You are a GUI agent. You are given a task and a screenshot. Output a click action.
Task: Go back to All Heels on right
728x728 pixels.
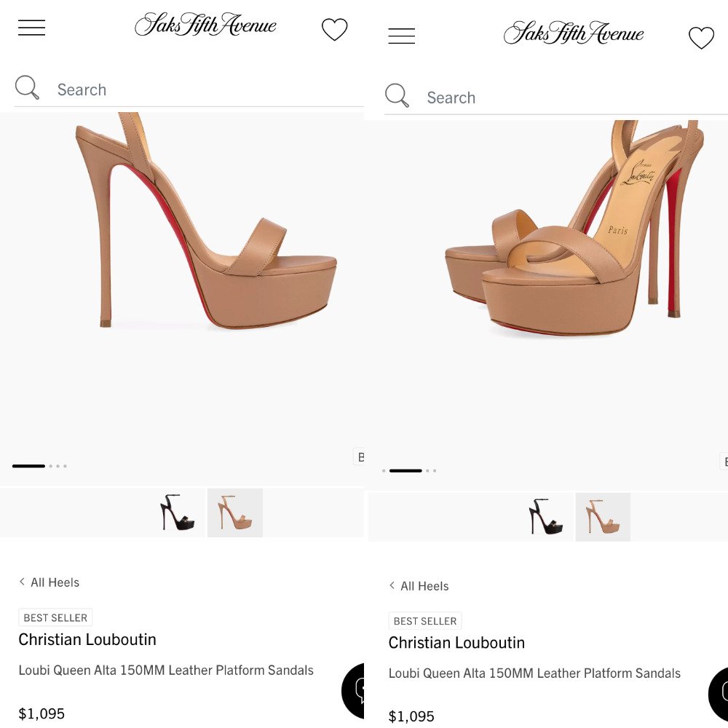coord(419,586)
